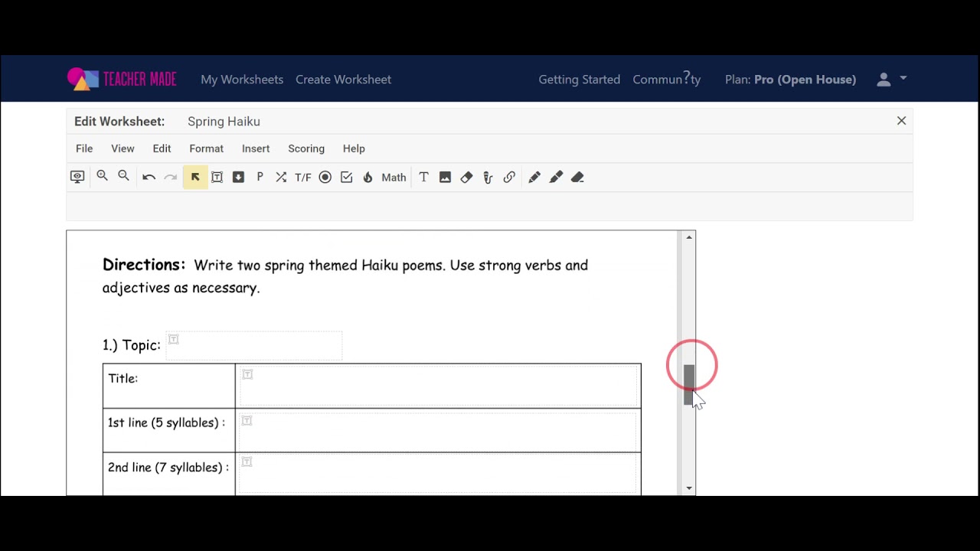The width and height of the screenshot is (980, 551).
Task: Select the pen drawing tool
Action: (534, 177)
